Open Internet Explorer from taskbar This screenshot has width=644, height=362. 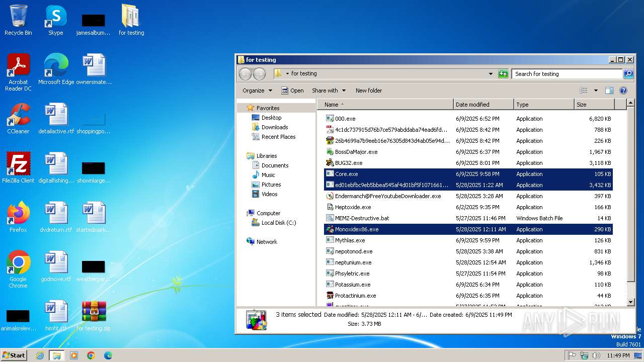coord(40,355)
